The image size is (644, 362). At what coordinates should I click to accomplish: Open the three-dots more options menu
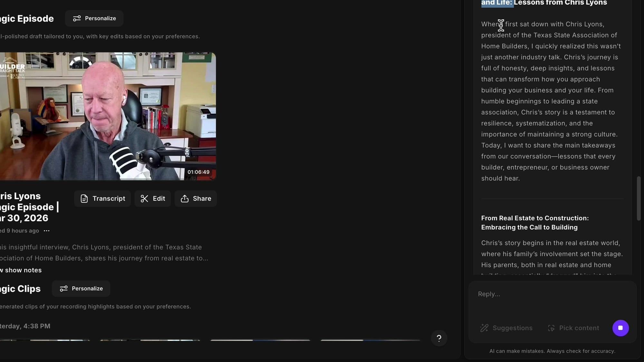[x=47, y=231]
